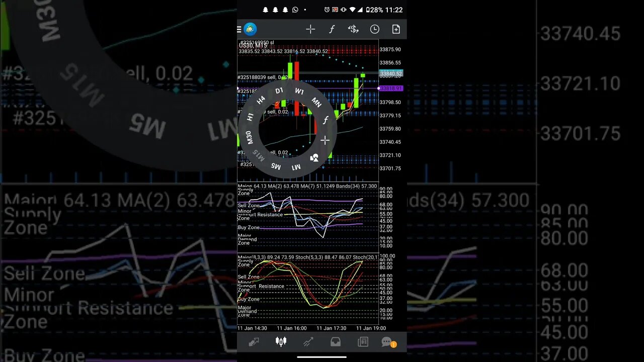Tap the Android home gesture bar
Image resolution: width=644 pixels, height=362 pixels.
pos(322,357)
